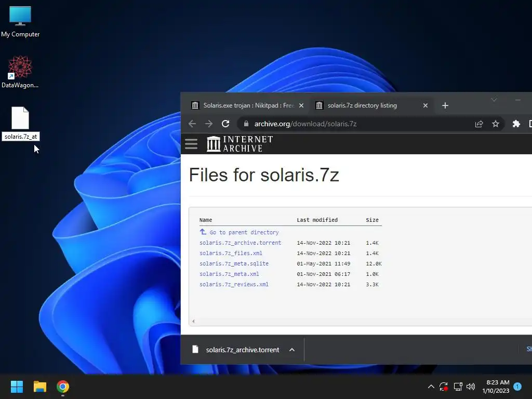Open Internet Archive hamburger menu
Screen dimensions: 532x399
click(x=191, y=144)
